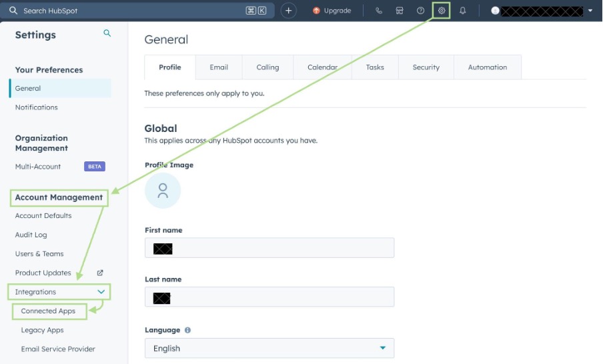The height and width of the screenshot is (364, 603).
Task: Open the Calling preferences tab
Action: [x=267, y=67]
